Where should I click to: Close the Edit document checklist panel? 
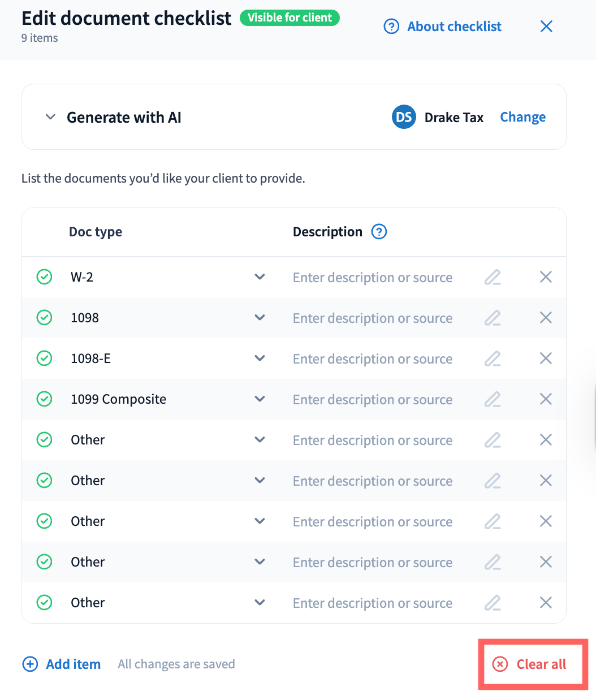pos(546,27)
